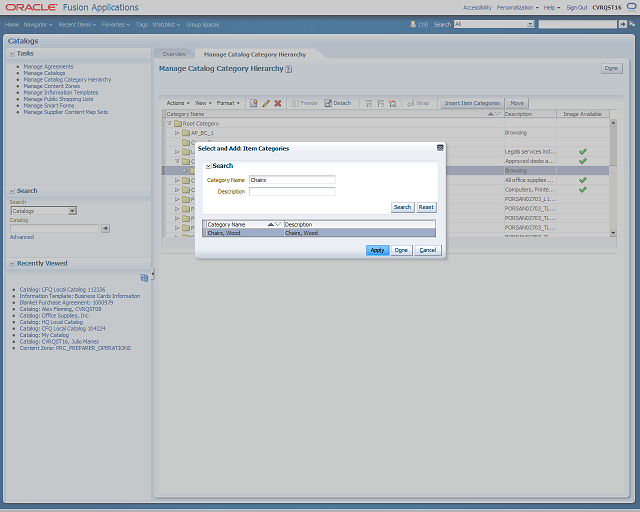Viewport: 640px width, 512px height.
Task: Click the help icon beside Manage Catalog Category Hierarchy
Action: pyautogui.click(x=289, y=69)
